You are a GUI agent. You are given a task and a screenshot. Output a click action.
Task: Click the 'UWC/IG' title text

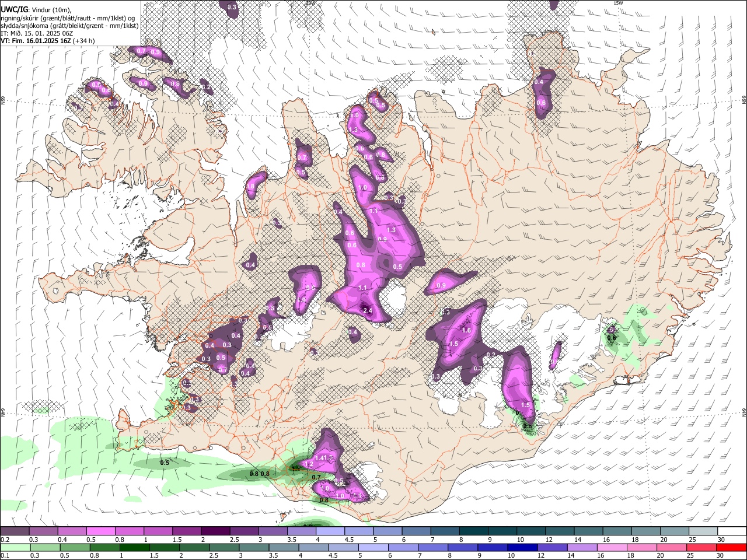(x=14, y=10)
